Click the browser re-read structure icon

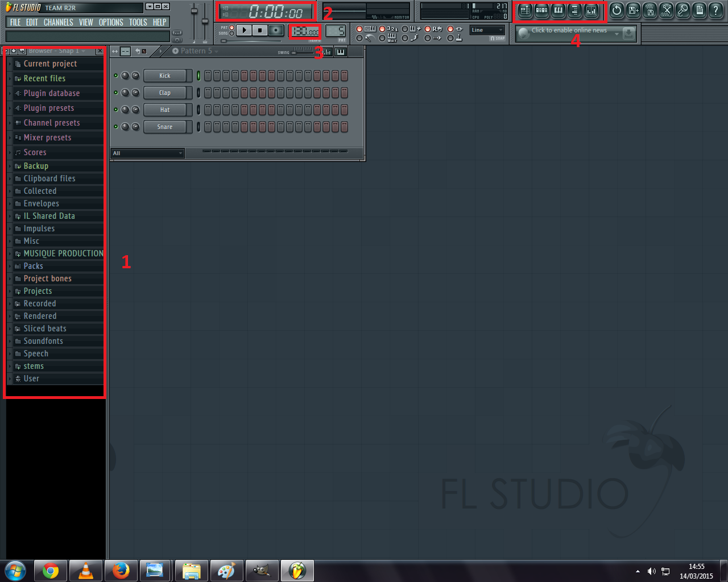22,51
